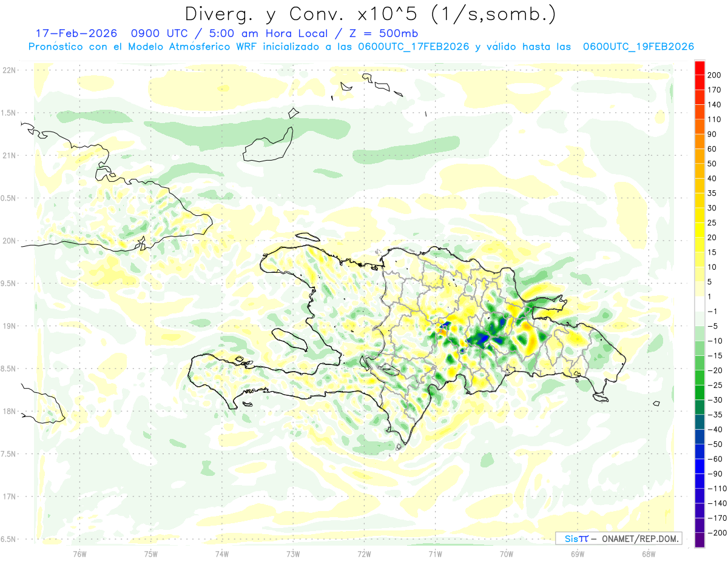The width and height of the screenshot is (728, 562).
Task: Click the '-20' color scale value
Action: [715, 370]
